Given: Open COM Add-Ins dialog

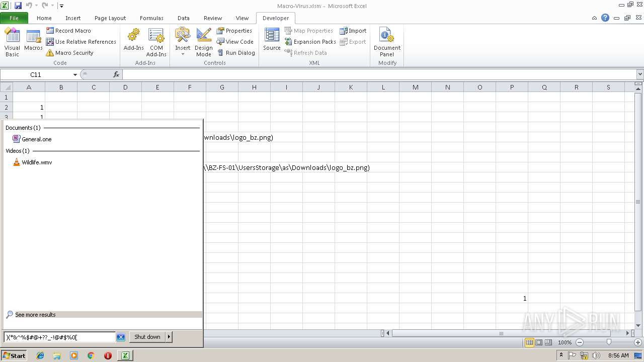Looking at the screenshot, I should click(156, 42).
